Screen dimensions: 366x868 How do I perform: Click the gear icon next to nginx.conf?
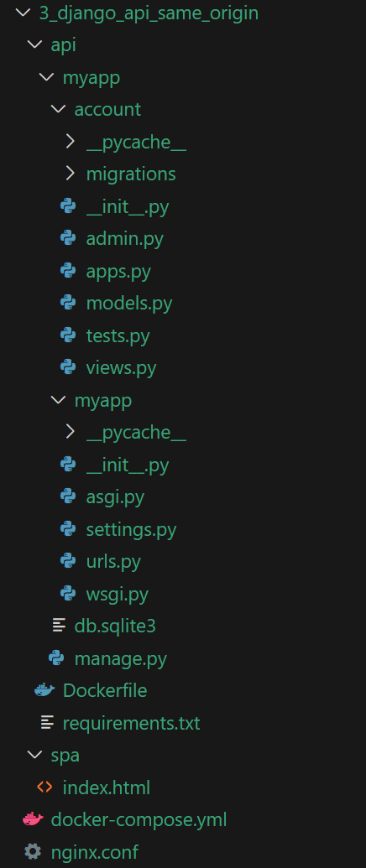pyautogui.click(x=33, y=851)
